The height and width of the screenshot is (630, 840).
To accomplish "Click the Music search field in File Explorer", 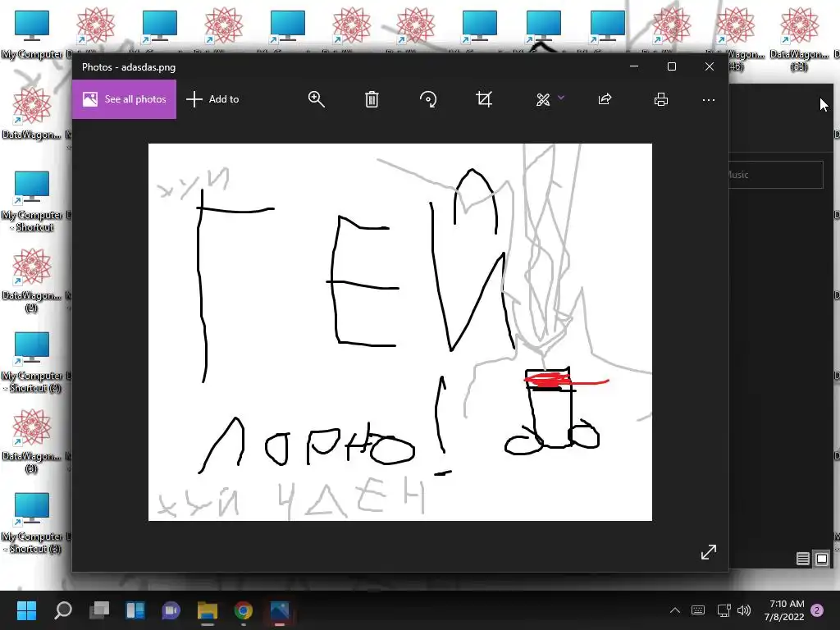I will [x=776, y=175].
